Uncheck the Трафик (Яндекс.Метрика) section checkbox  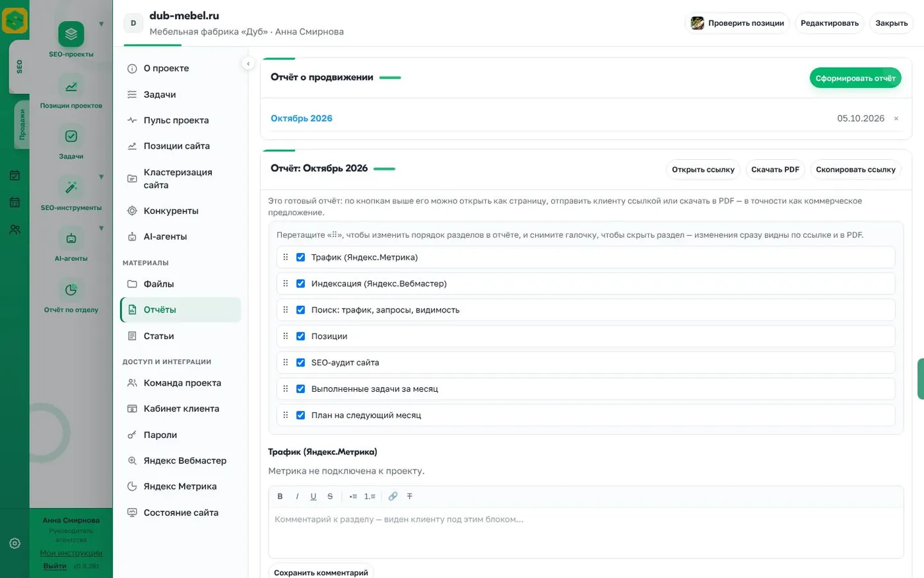300,257
